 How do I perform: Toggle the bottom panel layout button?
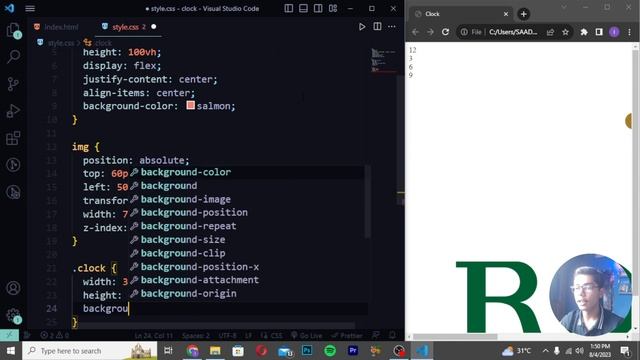point(303,8)
